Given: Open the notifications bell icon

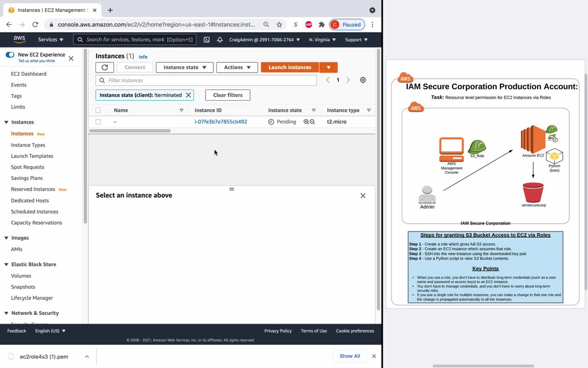Looking at the screenshot, I should [x=220, y=39].
